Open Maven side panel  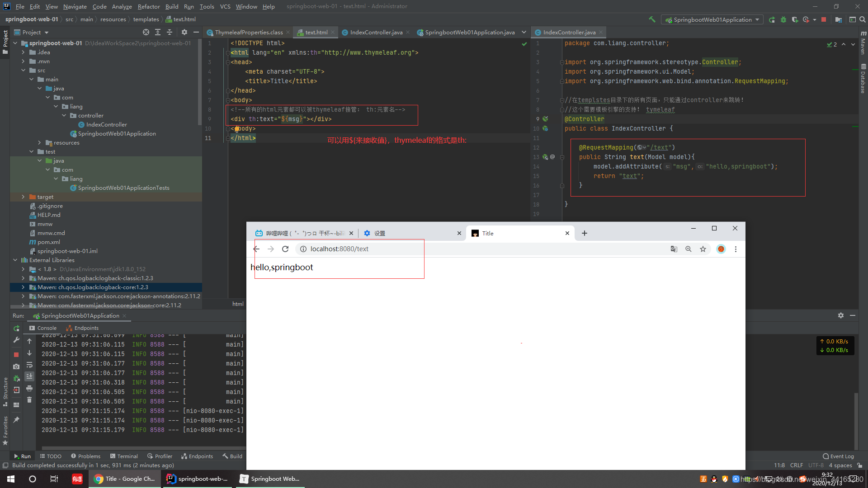coord(863,43)
